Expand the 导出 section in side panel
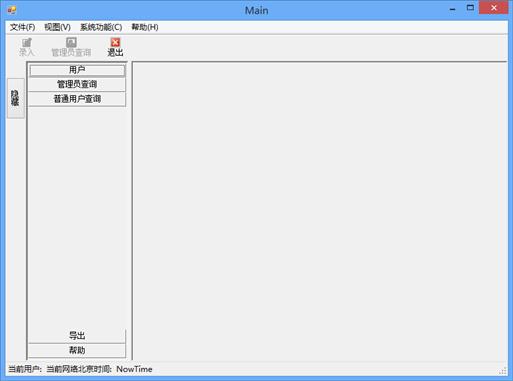This screenshot has height=381, width=513. 77,336
